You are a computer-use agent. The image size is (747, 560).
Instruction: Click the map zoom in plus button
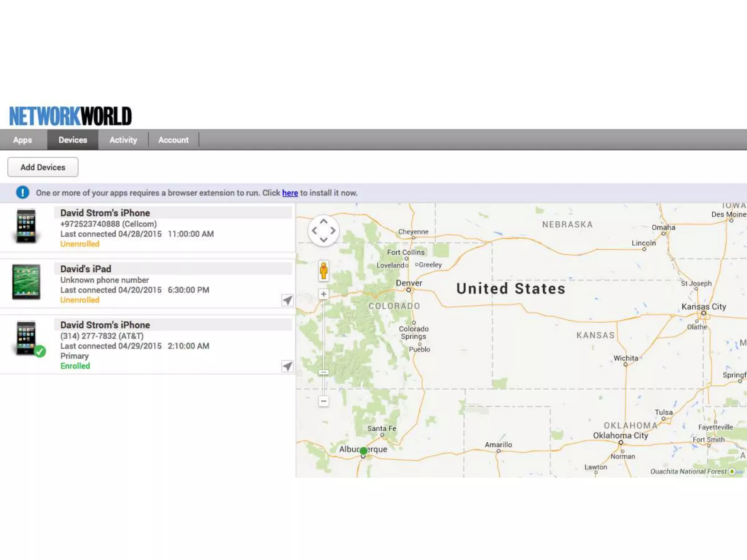pos(323,294)
